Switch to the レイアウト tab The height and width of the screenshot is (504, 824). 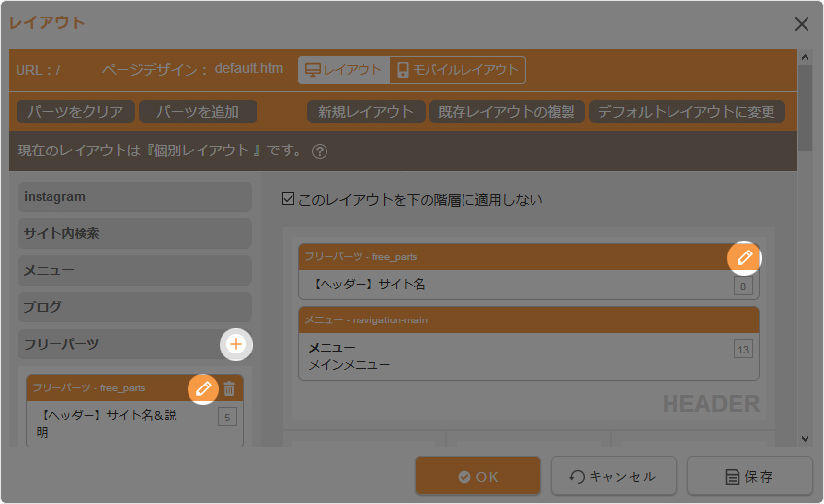click(344, 70)
